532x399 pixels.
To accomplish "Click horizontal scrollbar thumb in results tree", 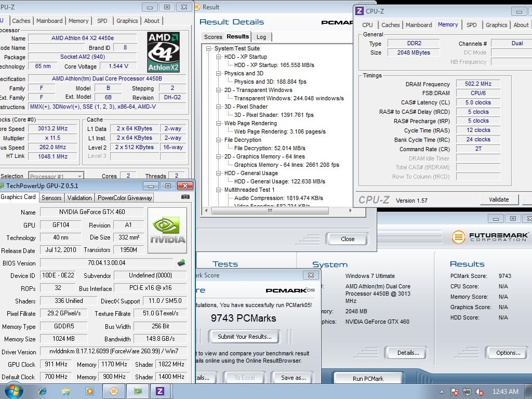I will point(270,211).
